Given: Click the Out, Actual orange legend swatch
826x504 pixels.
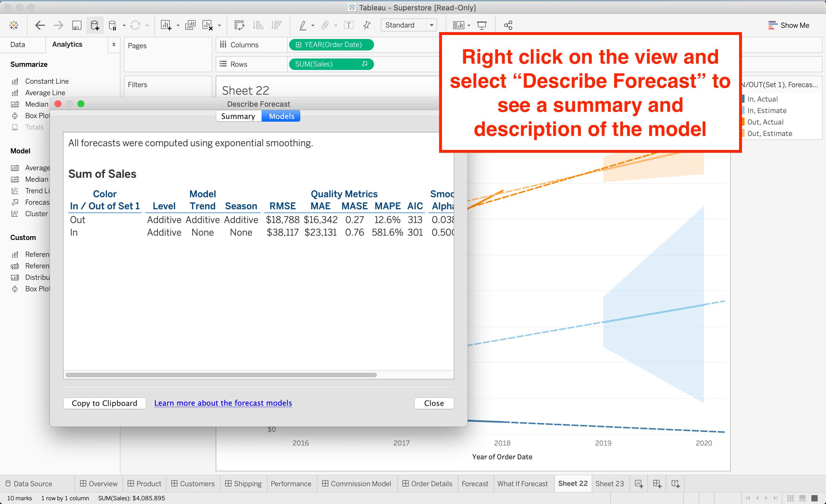Looking at the screenshot, I should coord(743,122).
